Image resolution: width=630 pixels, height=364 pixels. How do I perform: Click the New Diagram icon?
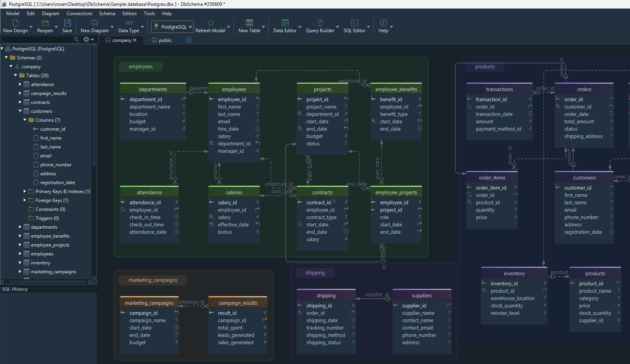coord(95,23)
